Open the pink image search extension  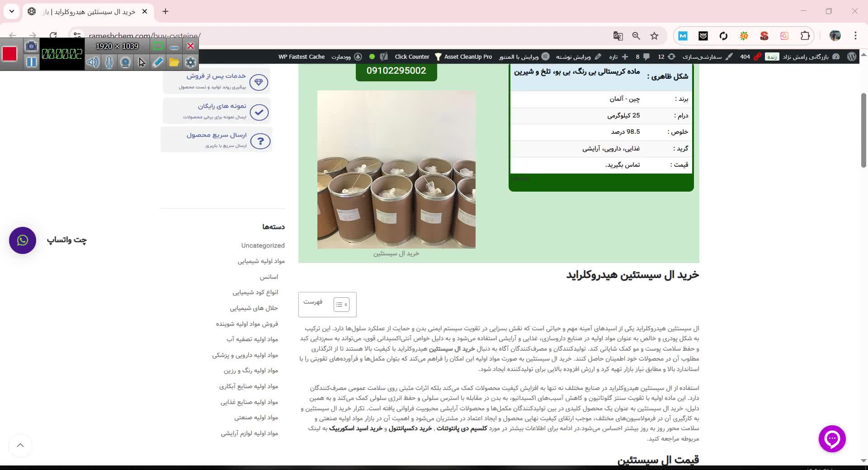pyautogui.click(x=784, y=36)
